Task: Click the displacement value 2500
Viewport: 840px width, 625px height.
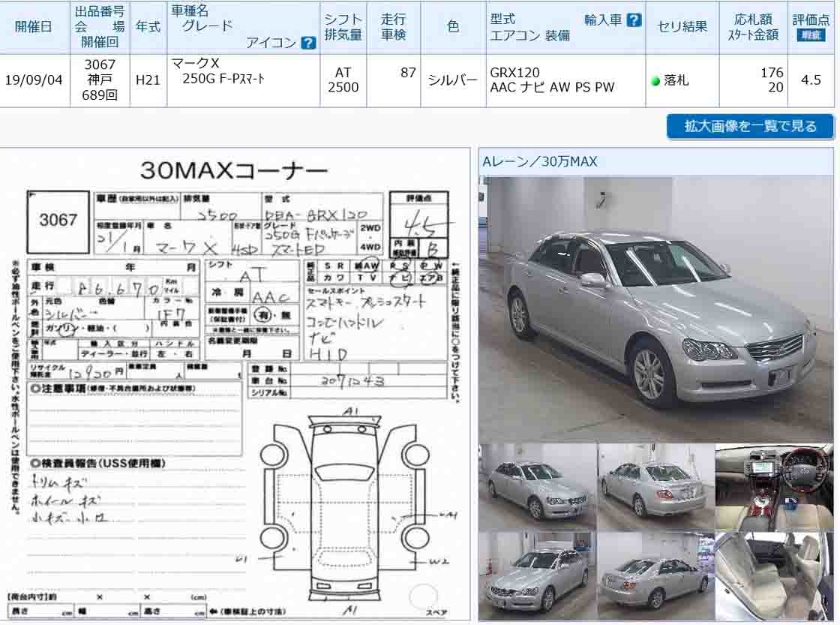Action: [343, 87]
